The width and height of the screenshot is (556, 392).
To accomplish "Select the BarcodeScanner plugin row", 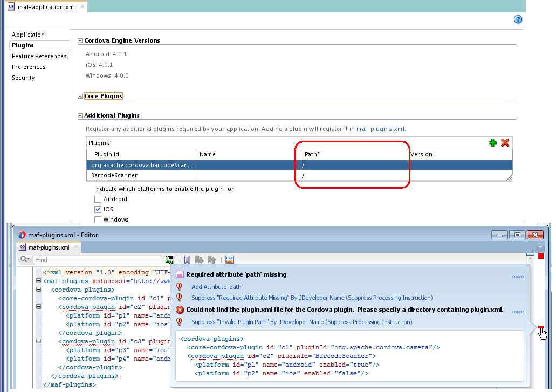I will pos(299,175).
